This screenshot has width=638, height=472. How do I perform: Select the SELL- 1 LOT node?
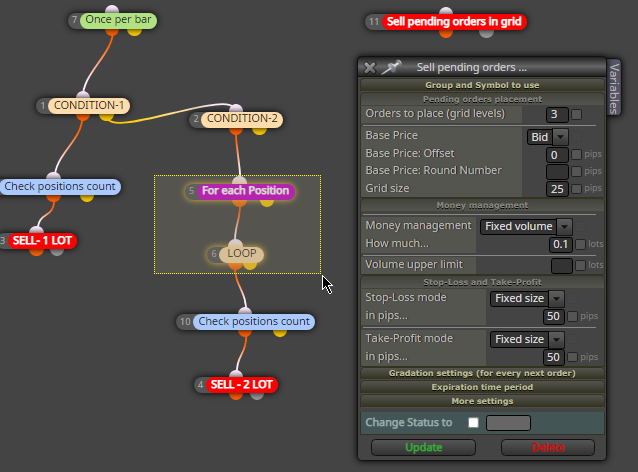point(42,240)
